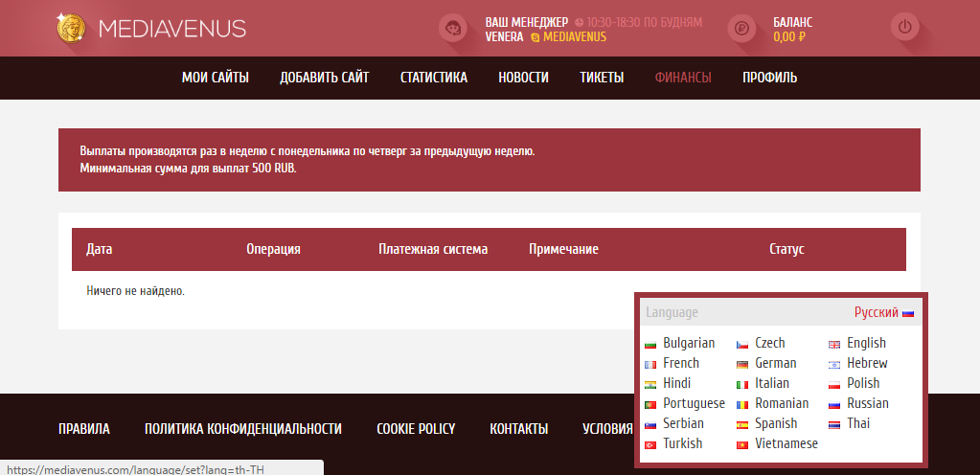Click the Italian flag icon
This screenshot has width=980, height=475.
coord(742,384)
